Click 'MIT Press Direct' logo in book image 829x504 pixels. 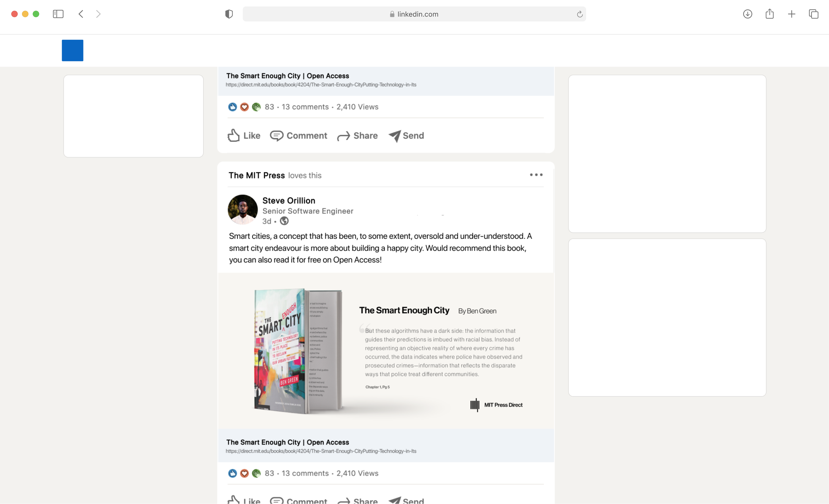496,405
